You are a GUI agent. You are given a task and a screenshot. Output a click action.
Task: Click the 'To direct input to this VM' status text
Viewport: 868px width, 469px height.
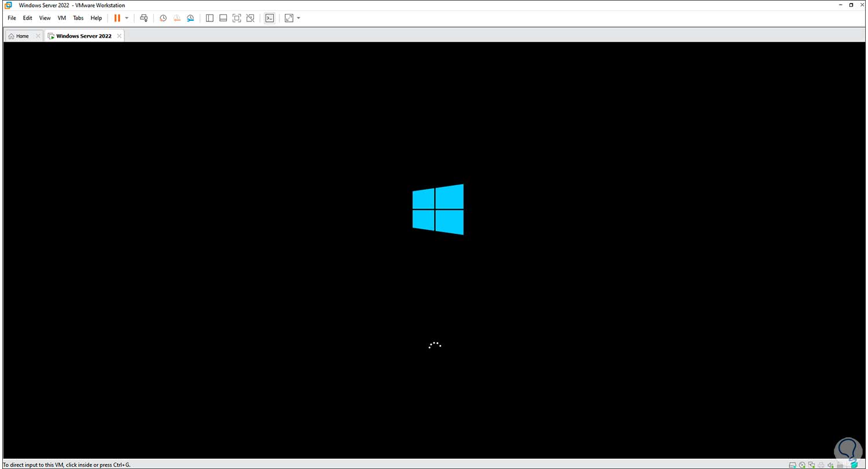click(x=67, y=465)
